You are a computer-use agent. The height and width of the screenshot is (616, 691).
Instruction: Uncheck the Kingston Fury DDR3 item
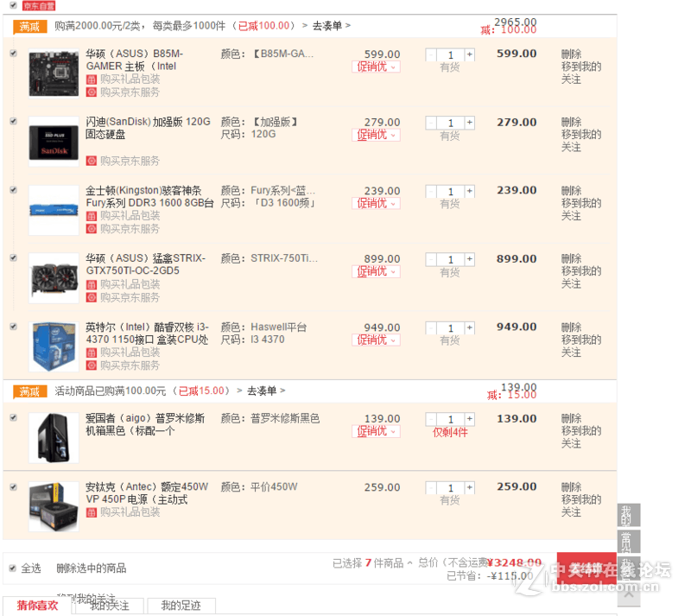click(13, 189)
